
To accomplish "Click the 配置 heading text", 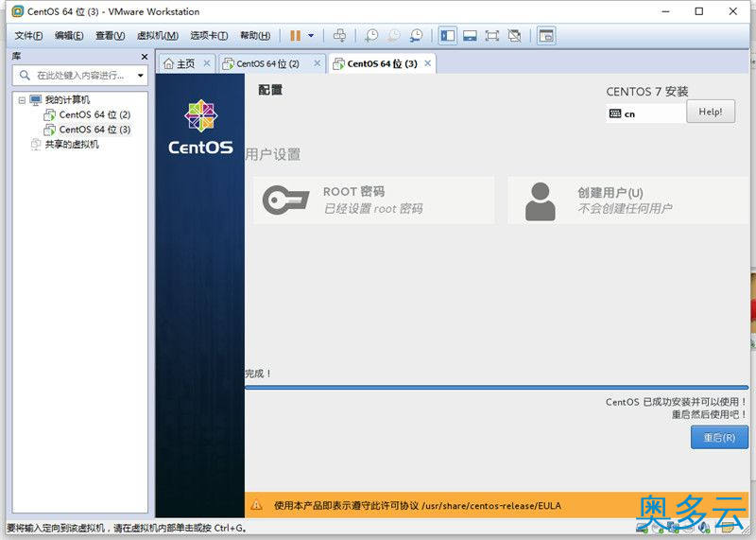I will click(x=270, y=90).
